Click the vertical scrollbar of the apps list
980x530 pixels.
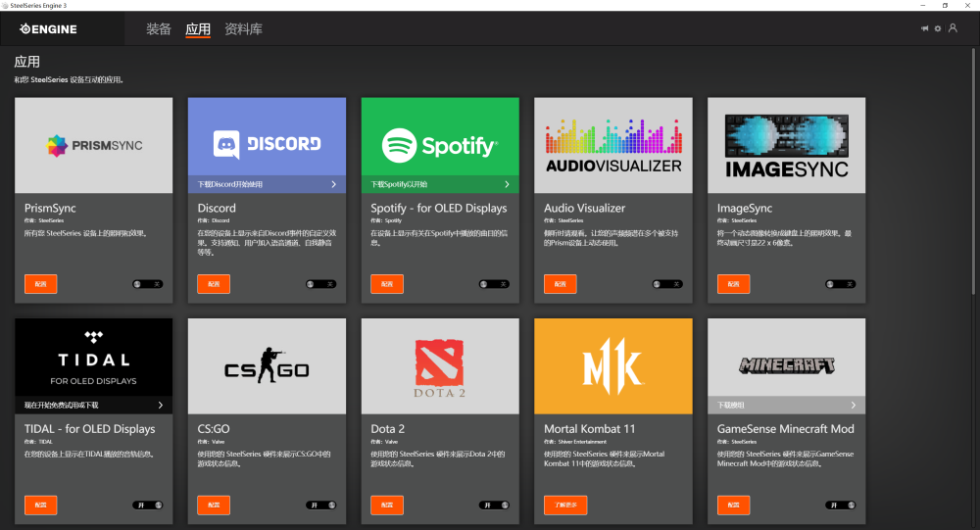[973, 171]
